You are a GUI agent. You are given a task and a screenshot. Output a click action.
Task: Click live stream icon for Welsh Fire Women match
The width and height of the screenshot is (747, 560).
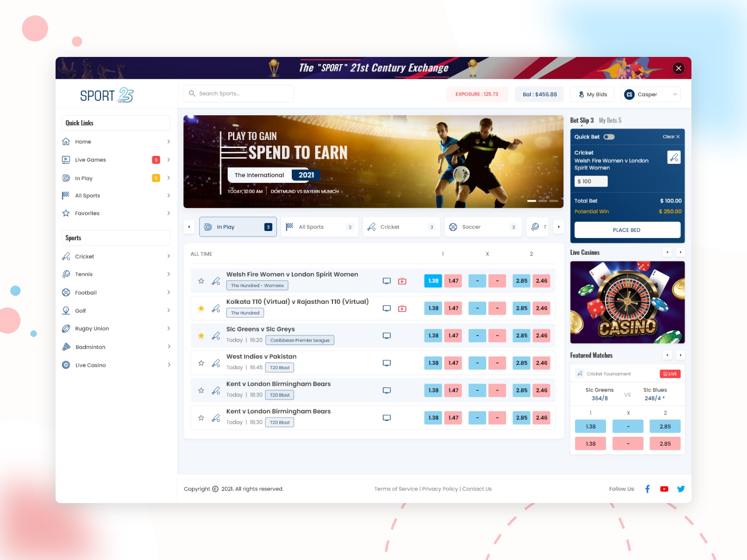click(402, 281)
